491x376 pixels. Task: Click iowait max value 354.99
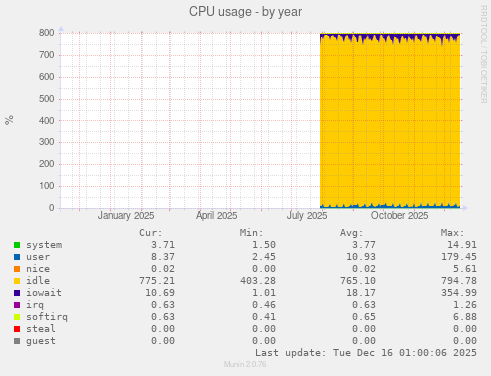[x=459, y=293]
